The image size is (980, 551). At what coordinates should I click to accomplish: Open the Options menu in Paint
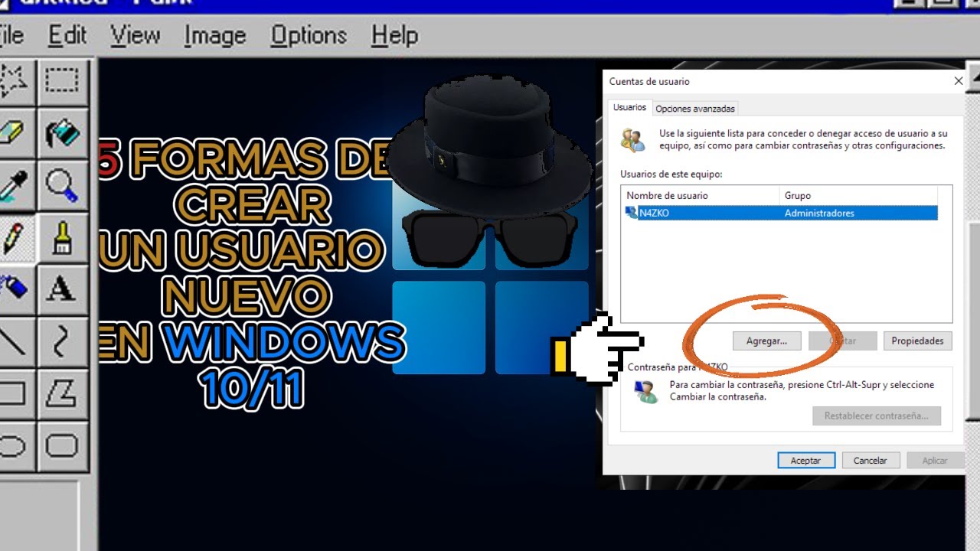pos(309,35)
